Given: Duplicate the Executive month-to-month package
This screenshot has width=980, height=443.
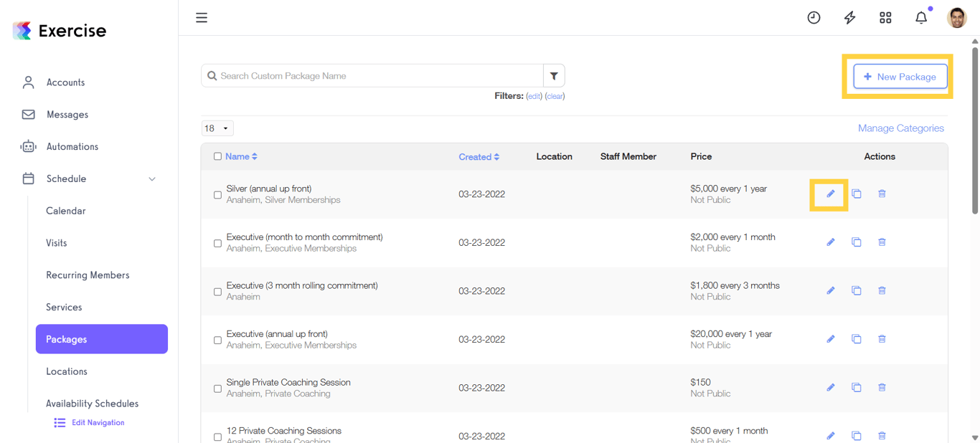Looking at the screenshot, I should [x=856, y=242].
